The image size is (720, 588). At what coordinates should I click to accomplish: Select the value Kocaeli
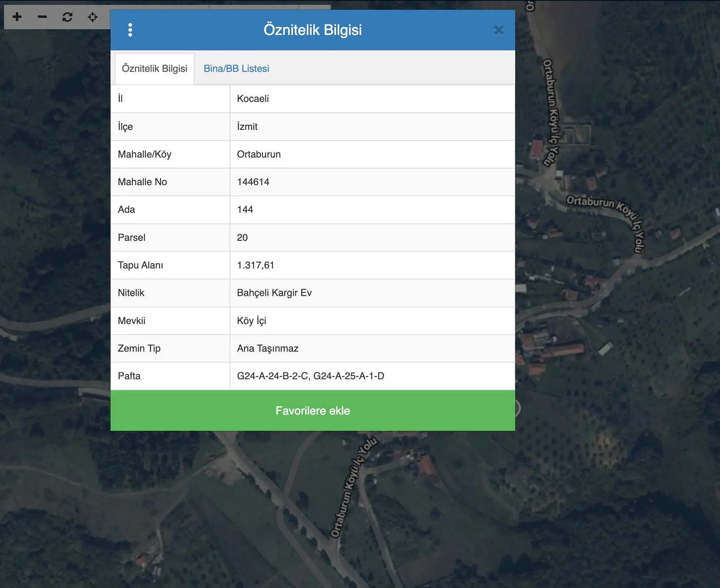coord(253,99)
